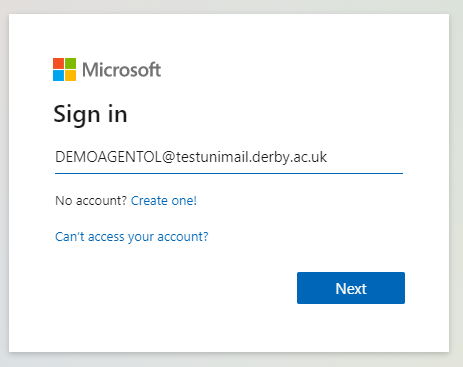Open the Create one! link
Screen dimensions: 463x367
pyautogui.click(x=164, y=201)
